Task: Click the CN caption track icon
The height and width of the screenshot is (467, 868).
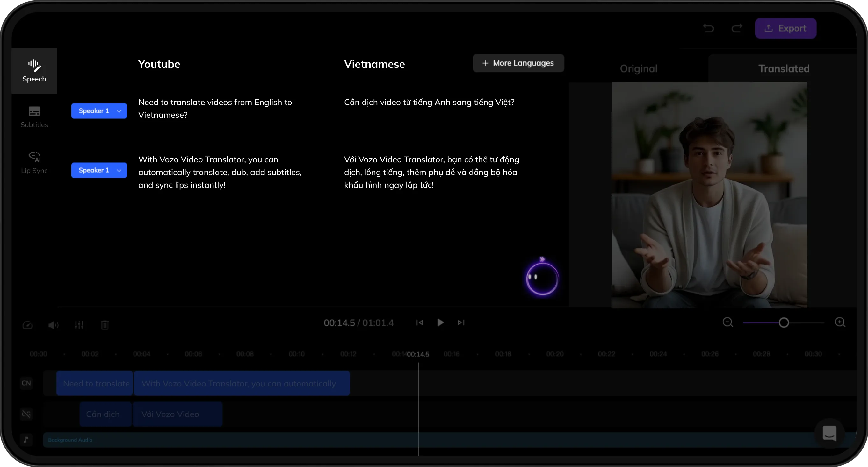Action: [26, 383]
